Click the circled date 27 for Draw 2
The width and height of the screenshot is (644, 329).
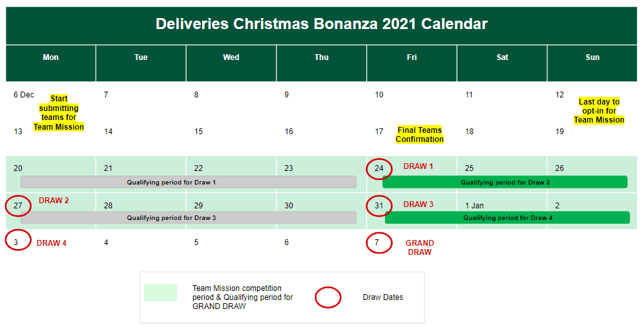pos(18,206)
